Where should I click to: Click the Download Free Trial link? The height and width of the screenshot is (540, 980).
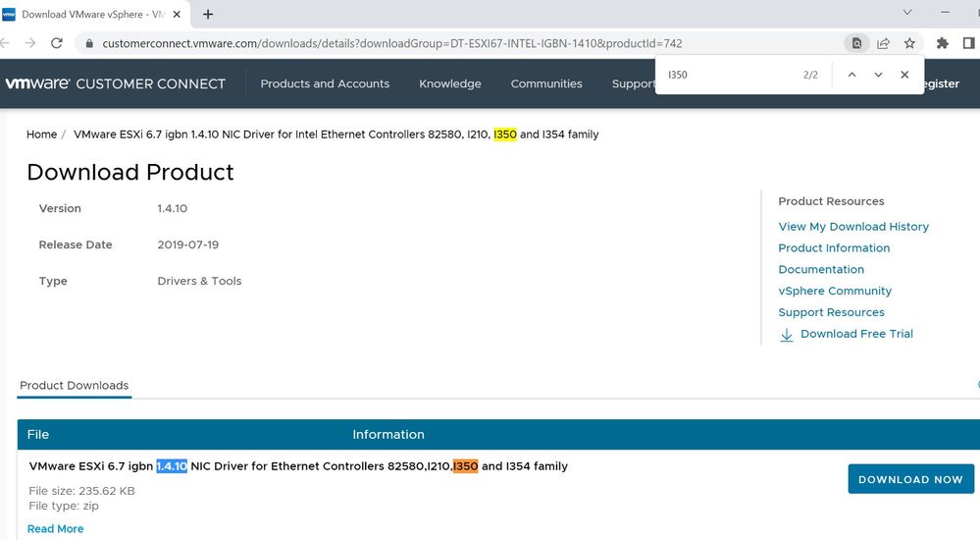pos(856,334)
